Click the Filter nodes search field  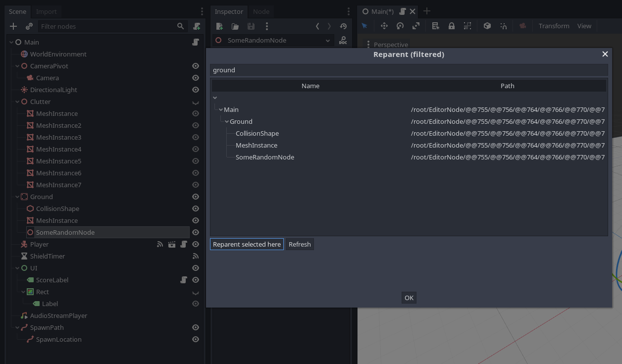tap(106, 26)
